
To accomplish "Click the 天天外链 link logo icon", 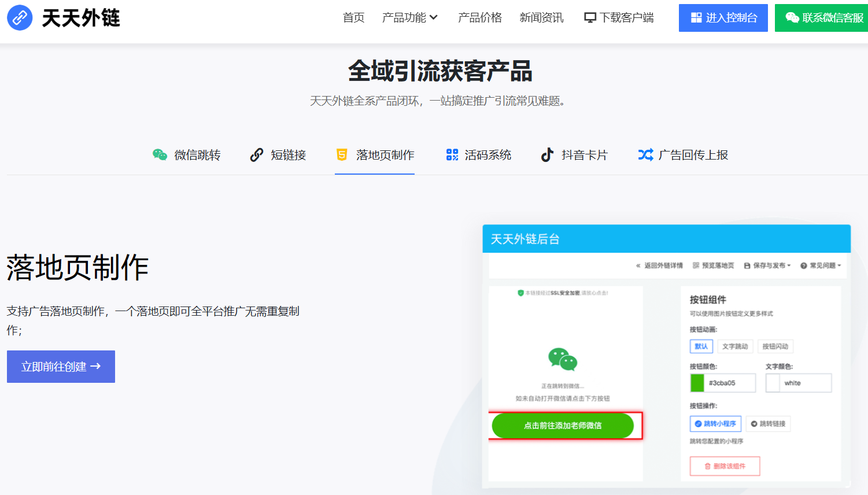I will pyautogui.click(x=20, y=18).
